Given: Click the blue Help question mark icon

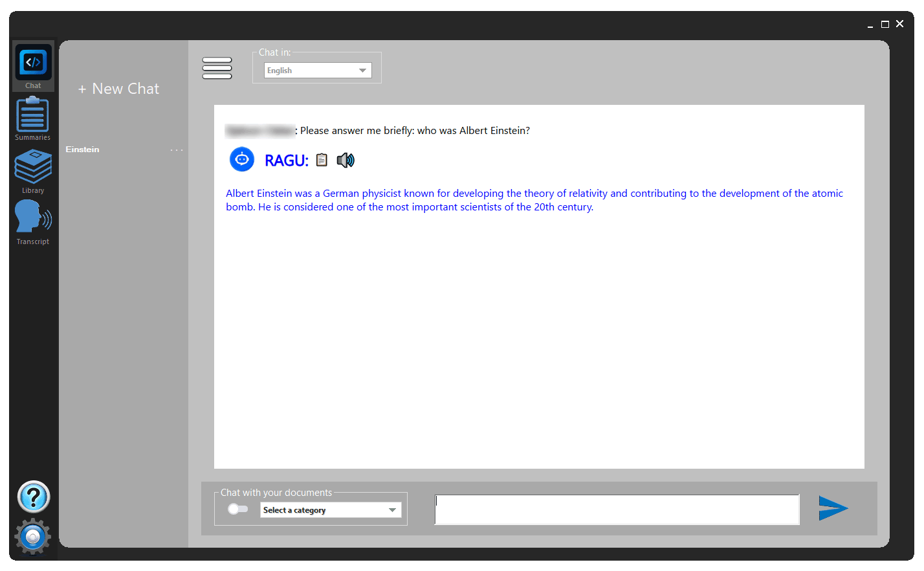Looking at the screenshot, I should point(34,497).
